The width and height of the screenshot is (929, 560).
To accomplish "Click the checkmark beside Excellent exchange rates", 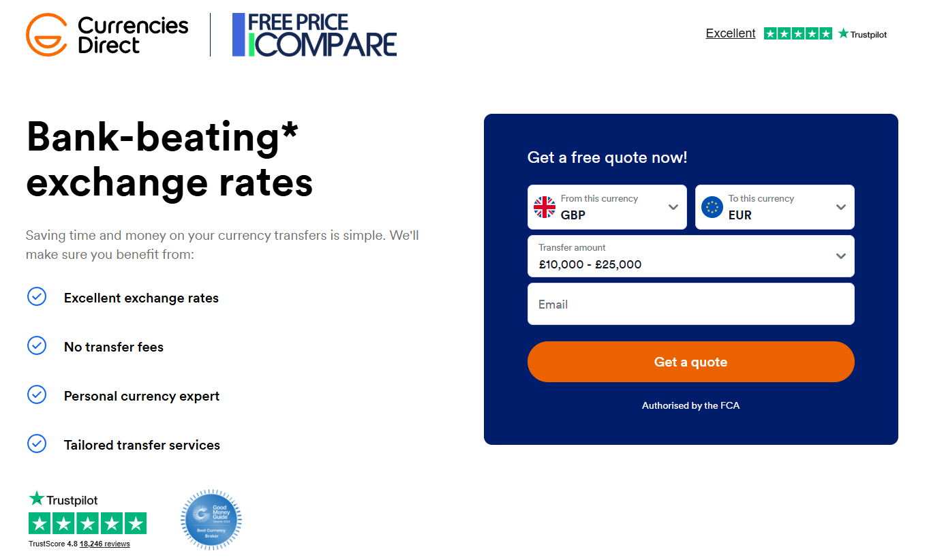I will click(37, 296).
